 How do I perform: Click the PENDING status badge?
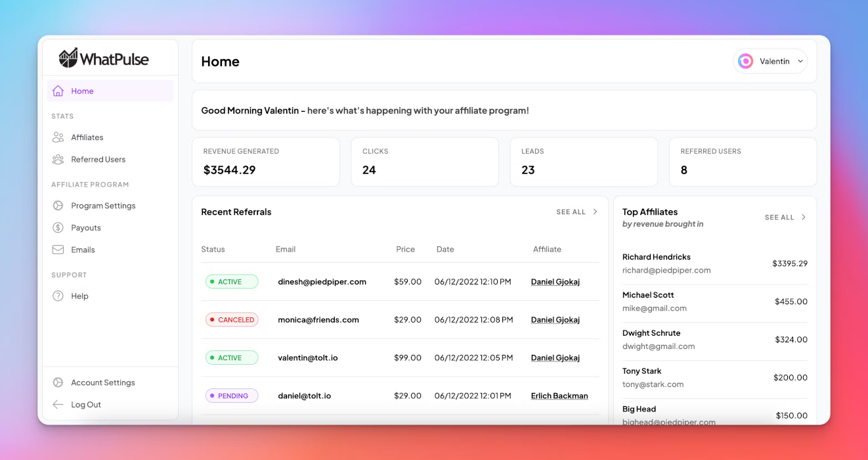[x=232, y=396]
